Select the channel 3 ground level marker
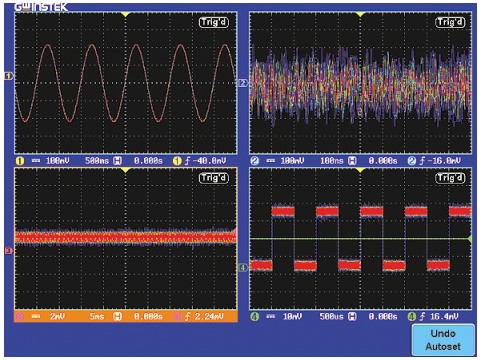The image size is (480, 361). 8,251
